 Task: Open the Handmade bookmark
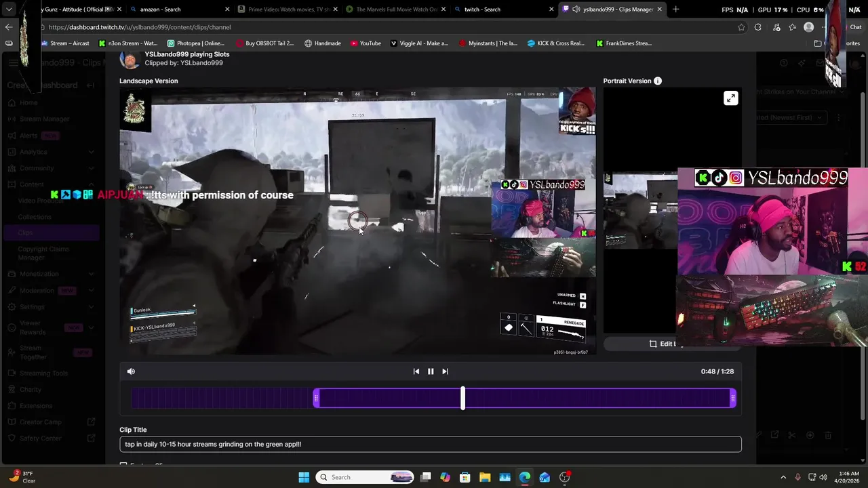point(323,43)
